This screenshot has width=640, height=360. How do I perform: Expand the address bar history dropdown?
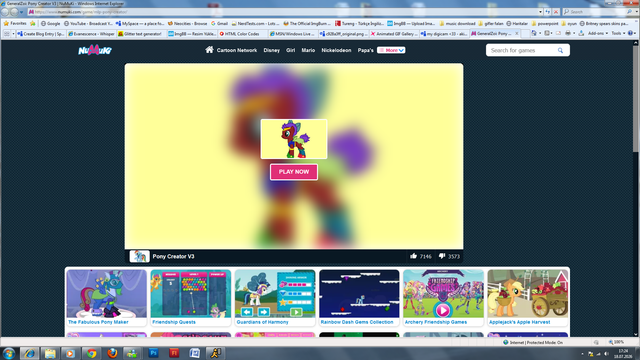point(540,12)
